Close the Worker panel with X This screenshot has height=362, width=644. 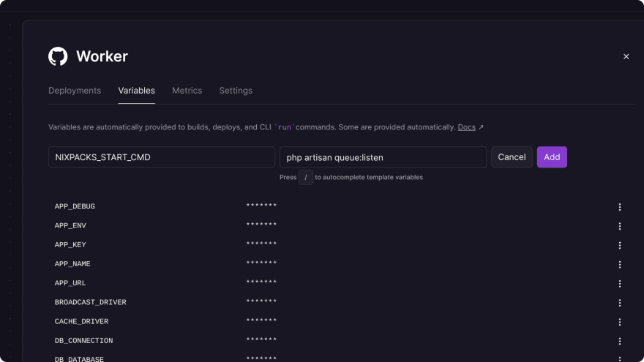point(626,56)
